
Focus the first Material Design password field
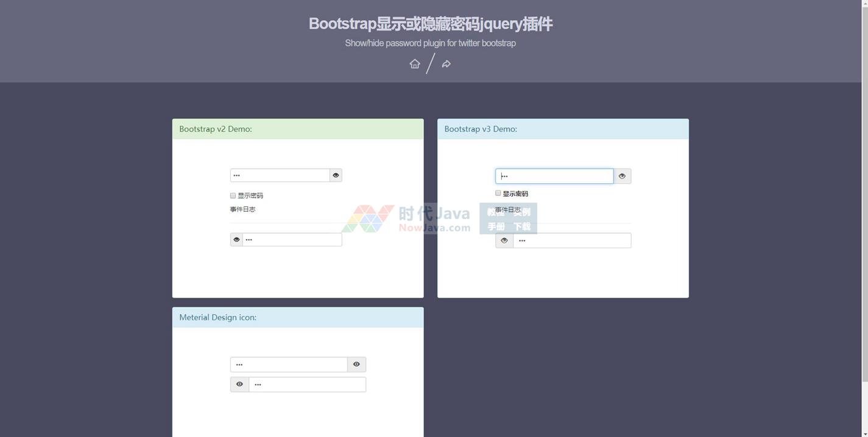click(289, 365)
